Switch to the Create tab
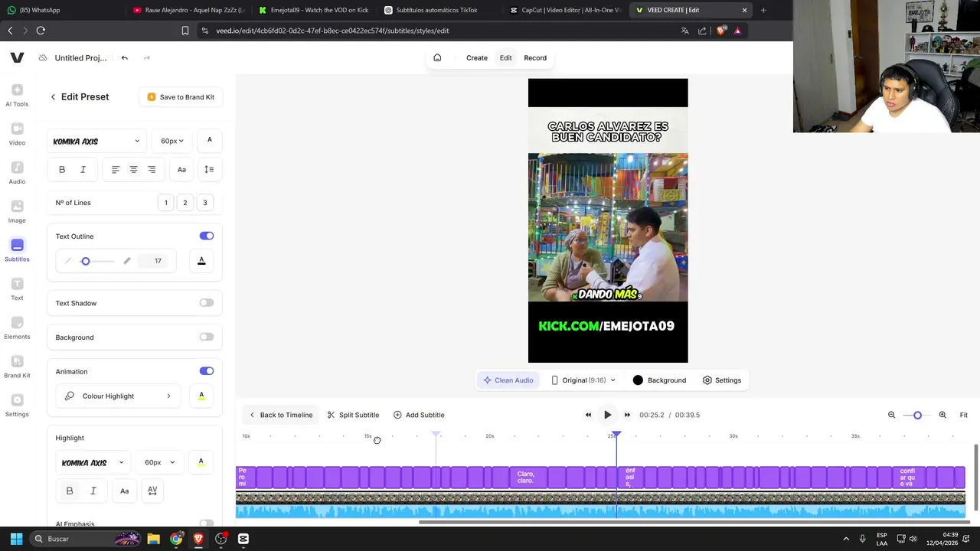 (477, 57)
